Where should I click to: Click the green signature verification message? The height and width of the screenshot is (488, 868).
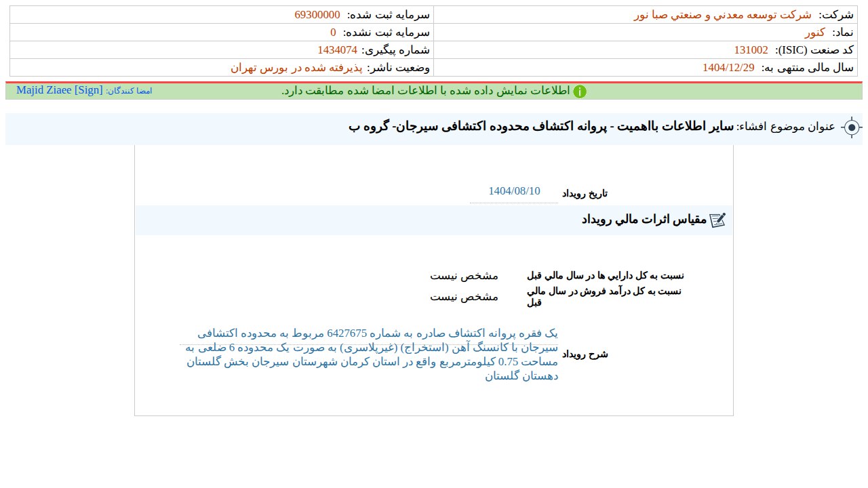(425, 91)
